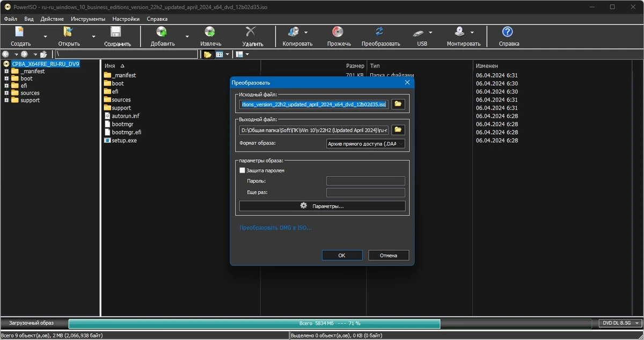Click the Еще раз password field
This screenshot has height=340, width=644.
[365, 192]
